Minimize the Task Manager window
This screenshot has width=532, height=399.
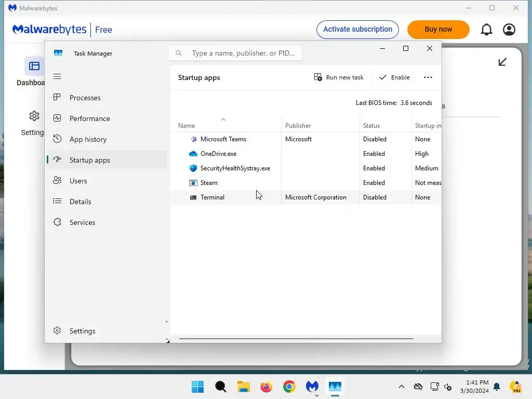click(382, 48)
